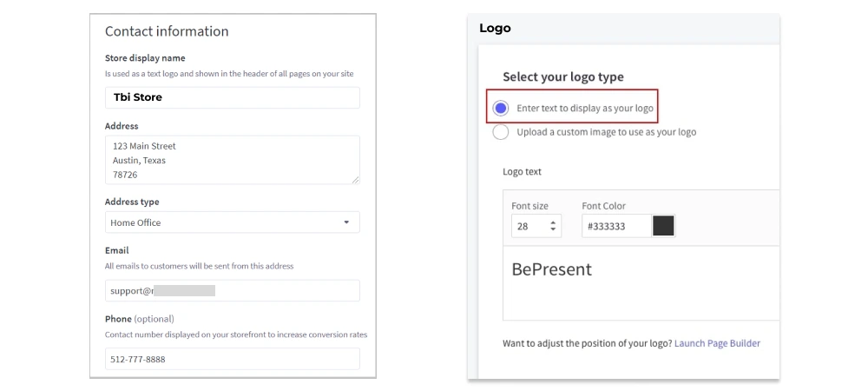868x391 pixels.
Task: Select 'Enter text to display as your logo' radio
Action: click(x=501, y=109)
